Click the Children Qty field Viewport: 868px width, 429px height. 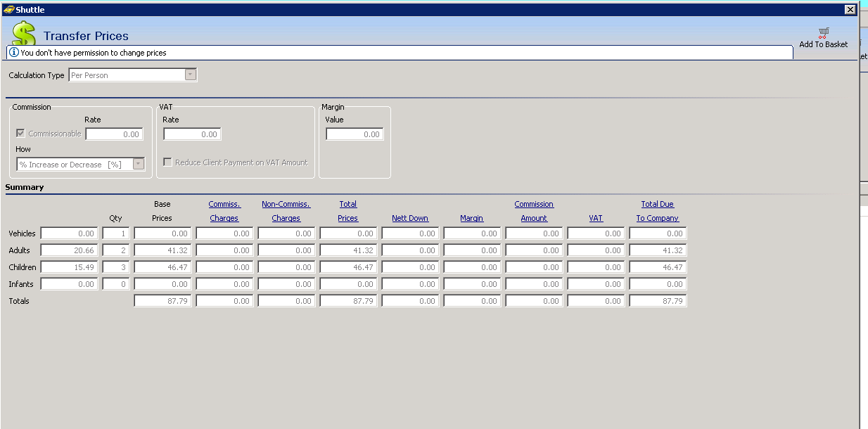(x=116, y=267)
